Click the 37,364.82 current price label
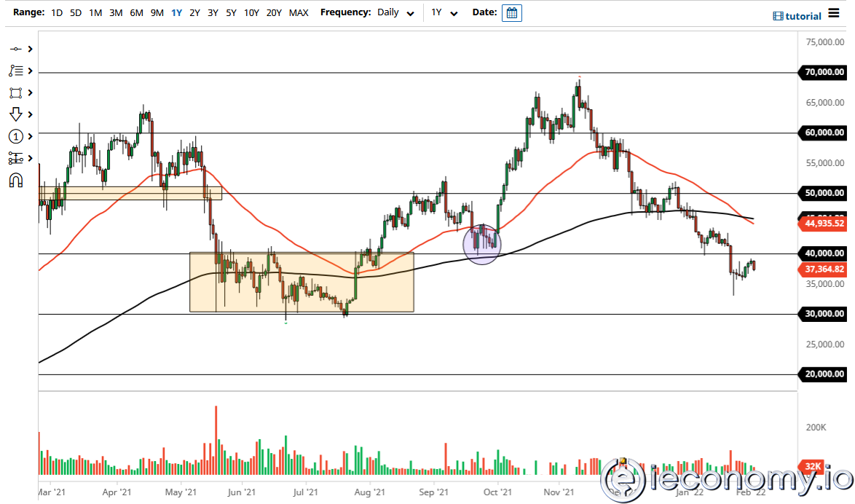The width and height of the screenshot is (855, 504). tap(824, 269)
